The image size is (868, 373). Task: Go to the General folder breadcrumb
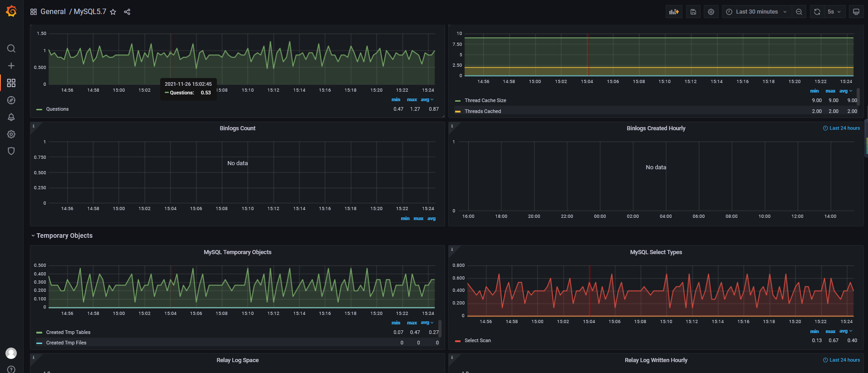coord(53,12)
